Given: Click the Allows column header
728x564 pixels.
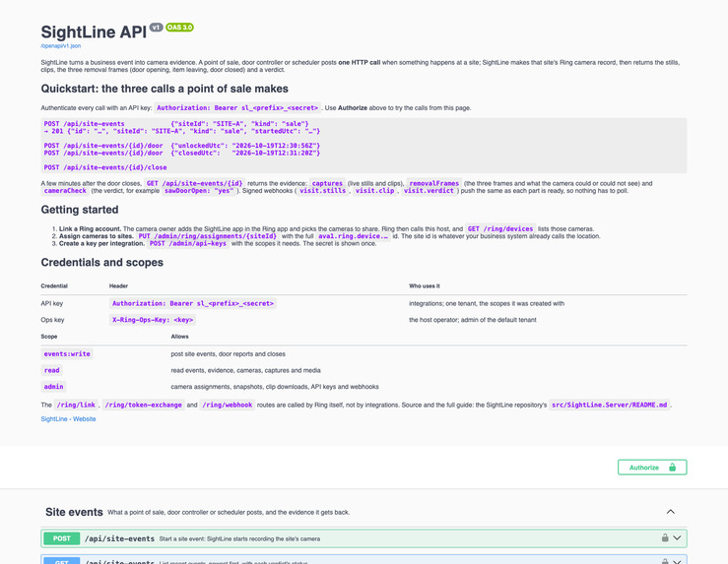Looking at the screenshot, I should pyautogui.click(x=179, y=337).
